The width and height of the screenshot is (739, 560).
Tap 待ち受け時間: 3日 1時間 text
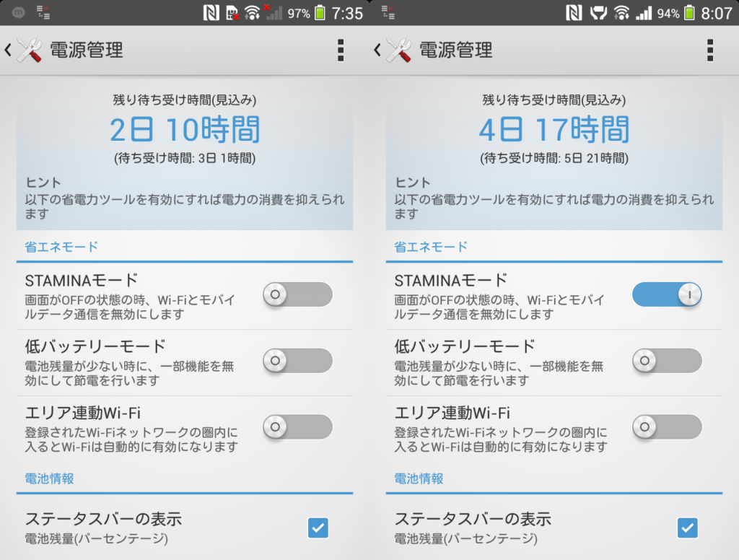185,158
